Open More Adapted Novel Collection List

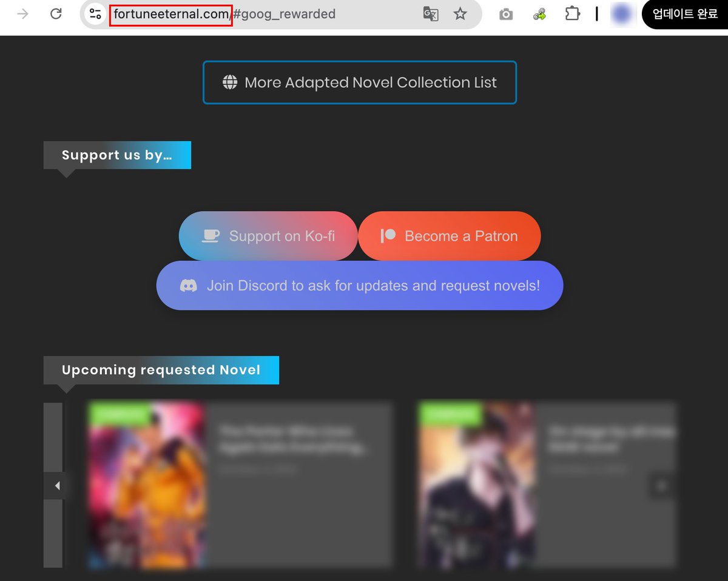360,82
